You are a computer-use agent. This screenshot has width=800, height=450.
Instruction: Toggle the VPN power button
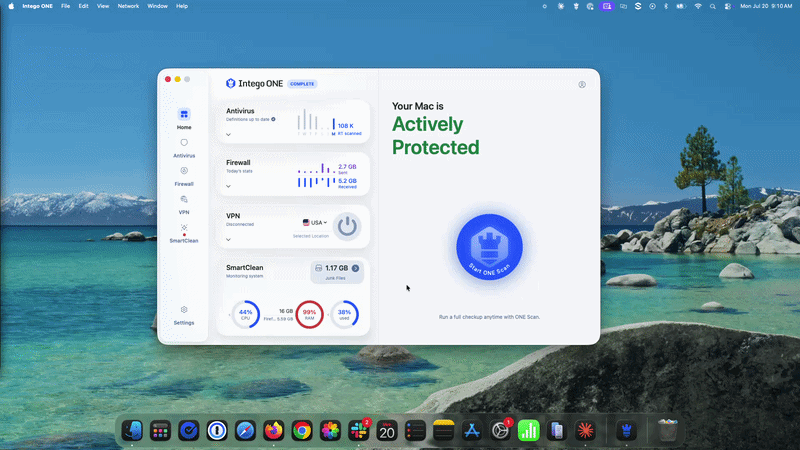(347, 226)
